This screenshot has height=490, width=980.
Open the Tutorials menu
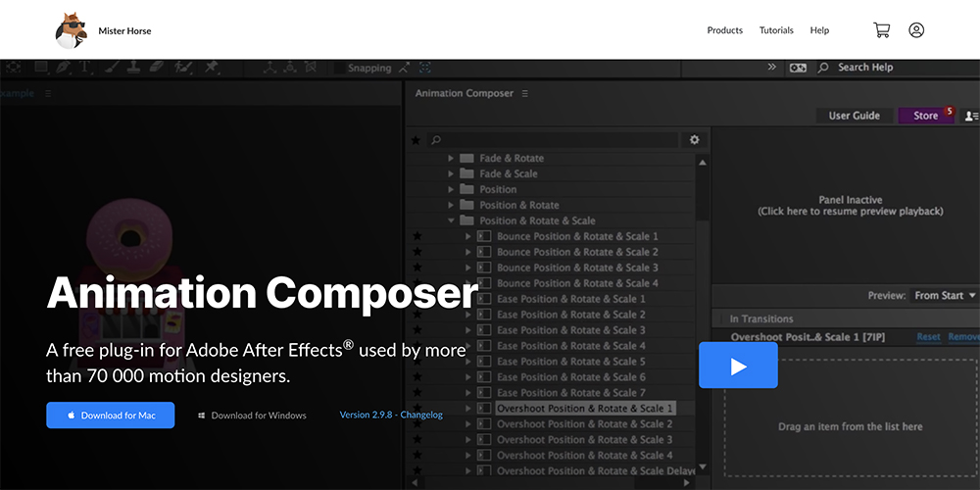[776, 30]
